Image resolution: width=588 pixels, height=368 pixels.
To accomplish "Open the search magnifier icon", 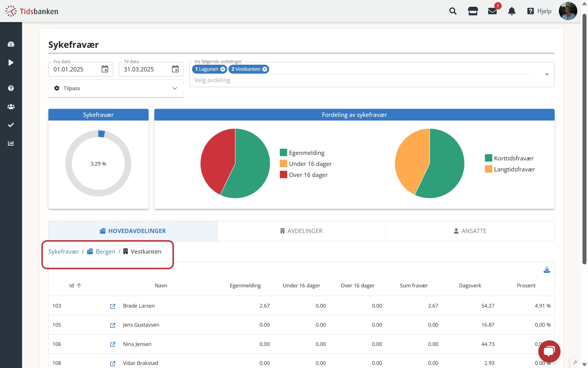I will [x=453, y=11].
